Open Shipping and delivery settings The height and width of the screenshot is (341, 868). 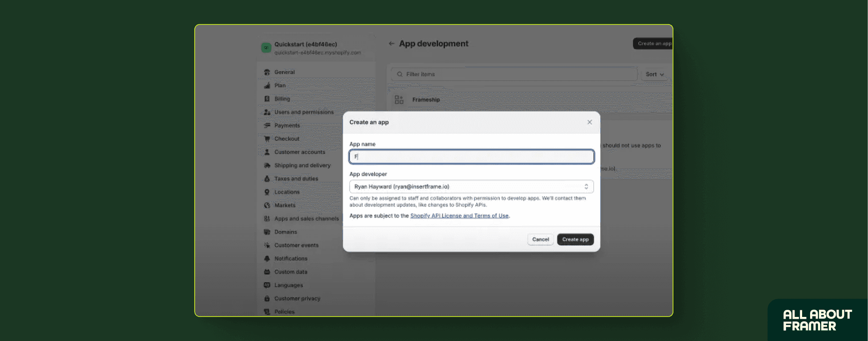click(302, 165)
